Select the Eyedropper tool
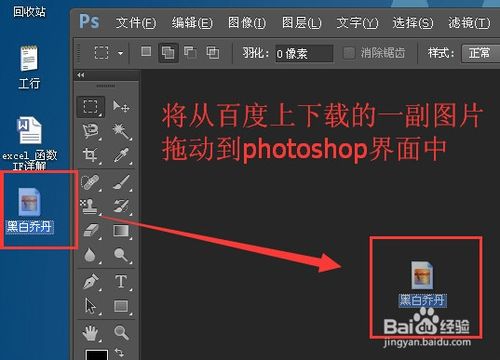 point(121,155)
